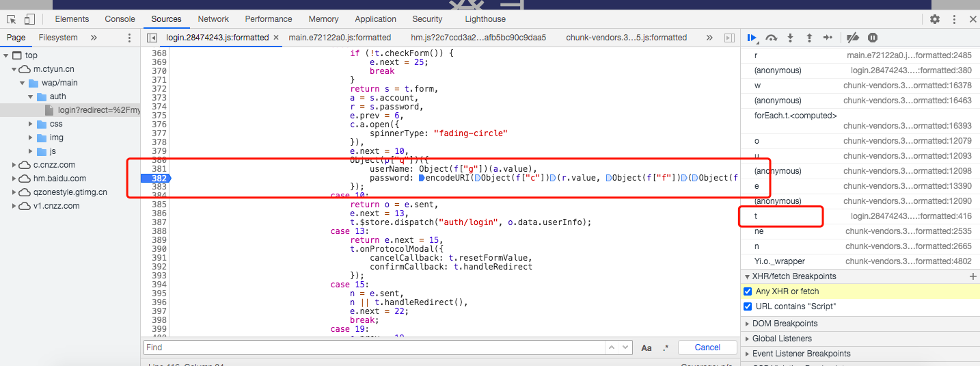This screenshot has width=980, height=366.
Task: Uncheck URL contains "Script" breakpoint
Action: tap(748, 306)
